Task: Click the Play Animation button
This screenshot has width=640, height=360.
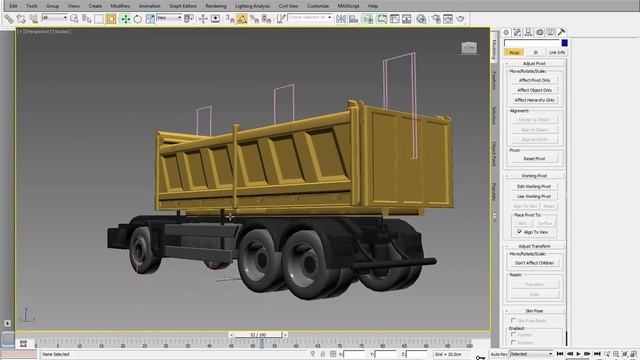Action: pyautogui.click(x=578, y=354)
